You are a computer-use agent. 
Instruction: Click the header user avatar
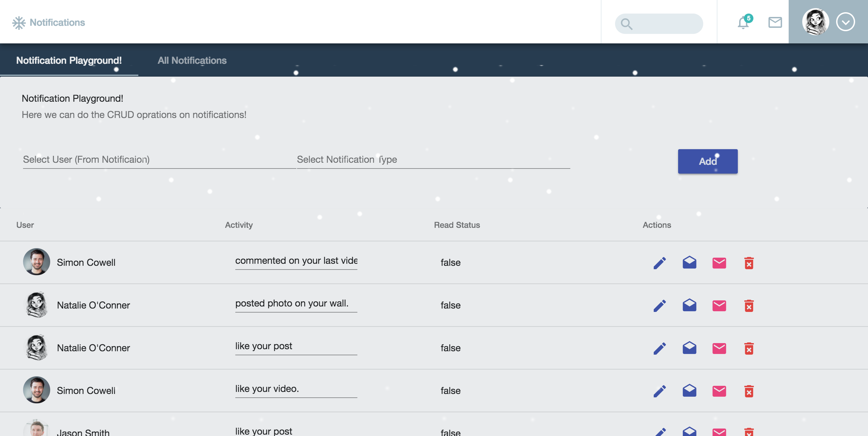coord(815,22)
